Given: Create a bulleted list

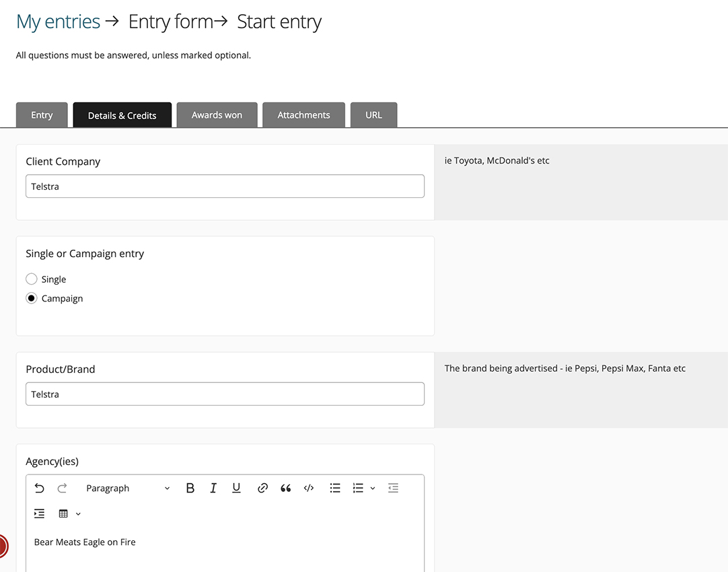Looking at the screenshot, I should pos(335,489).
